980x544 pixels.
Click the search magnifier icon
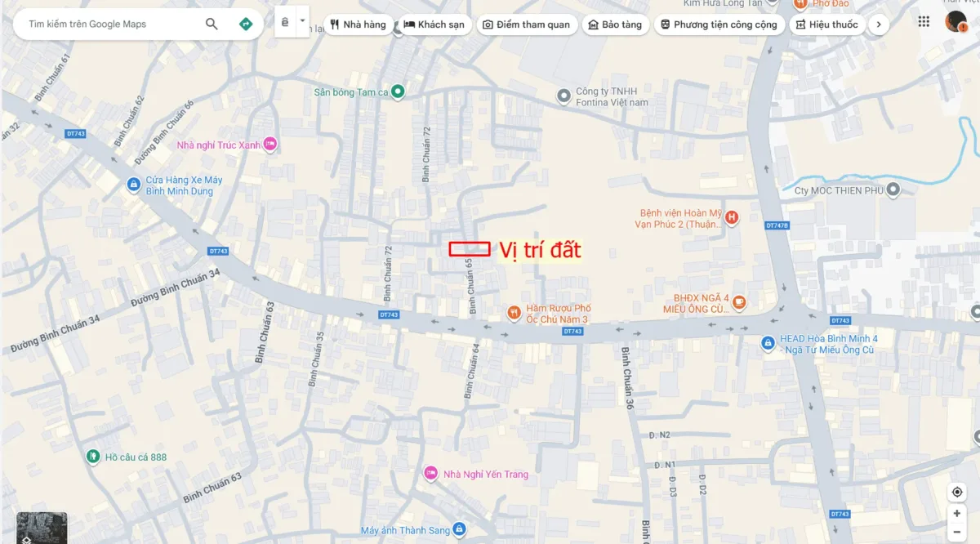[x=212, y=25]
